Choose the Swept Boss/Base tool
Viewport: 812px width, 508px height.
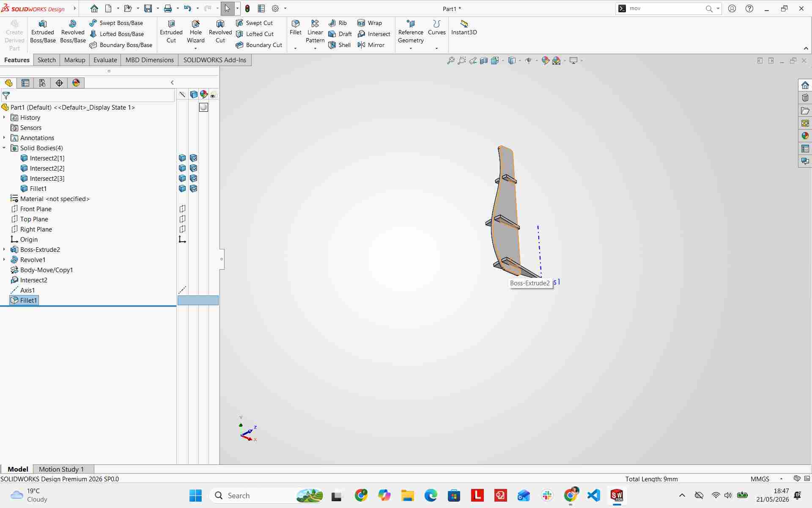click(x=116, y=23)
